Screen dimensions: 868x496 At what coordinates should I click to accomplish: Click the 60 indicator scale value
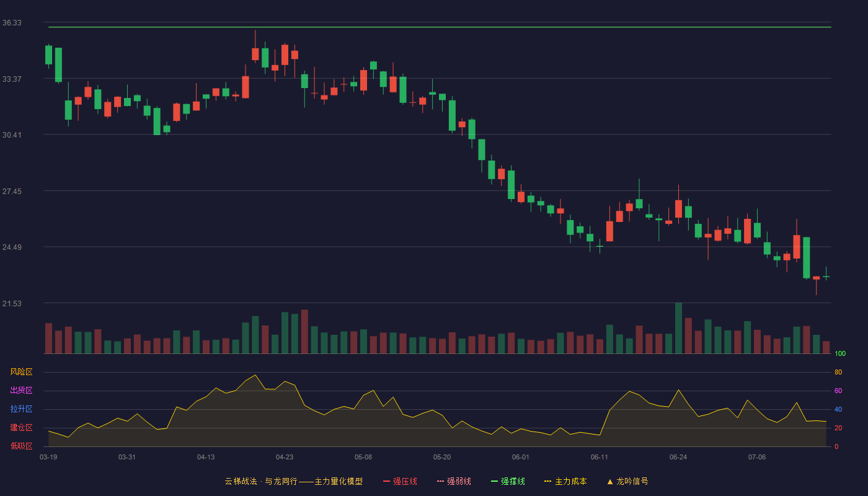pyautogui.click(x=838, y=391)
